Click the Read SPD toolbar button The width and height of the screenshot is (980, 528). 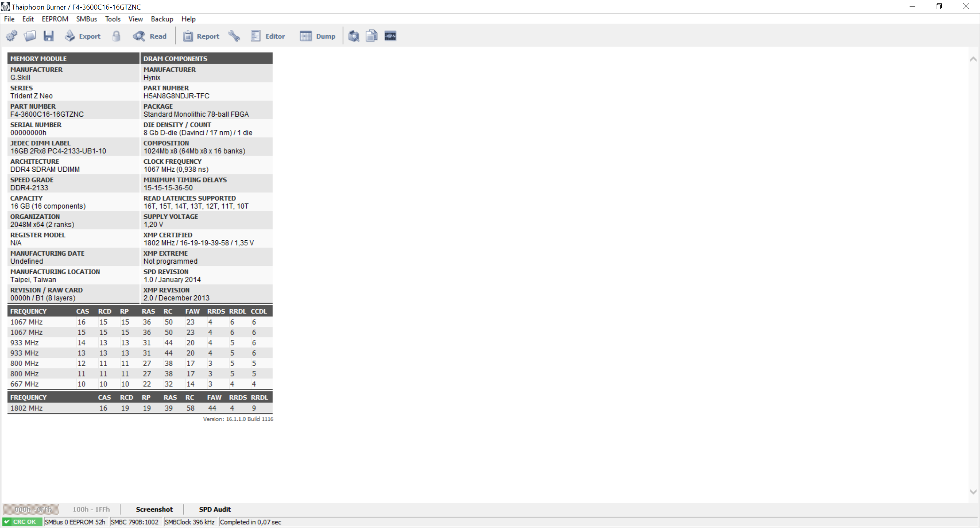coord(150,36)
